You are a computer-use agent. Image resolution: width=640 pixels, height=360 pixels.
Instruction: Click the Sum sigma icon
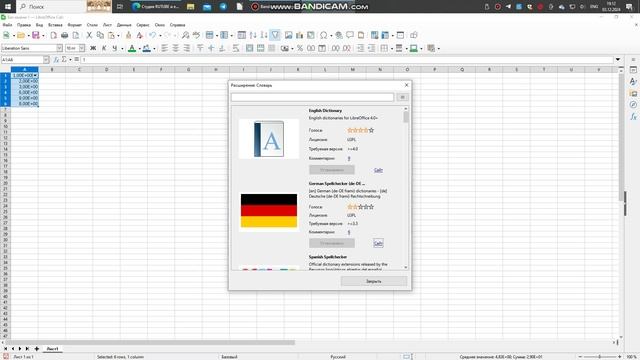[64, 60]
